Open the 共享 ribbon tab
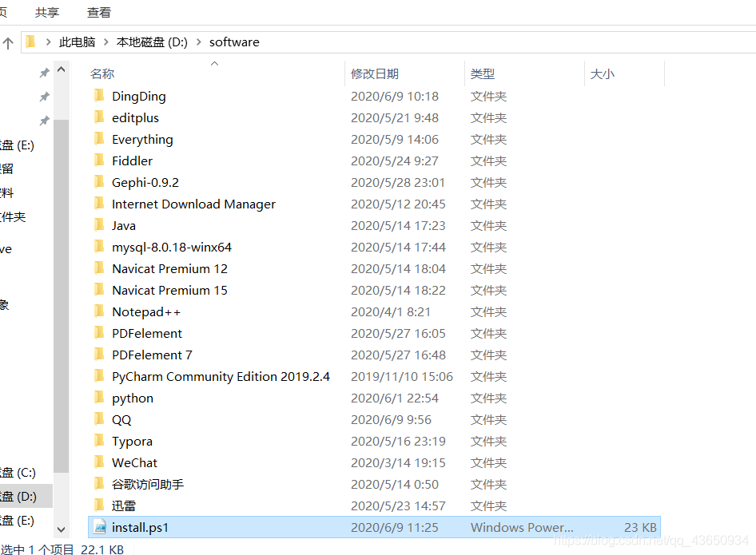 pyautogui.click(x=47, y=13)
